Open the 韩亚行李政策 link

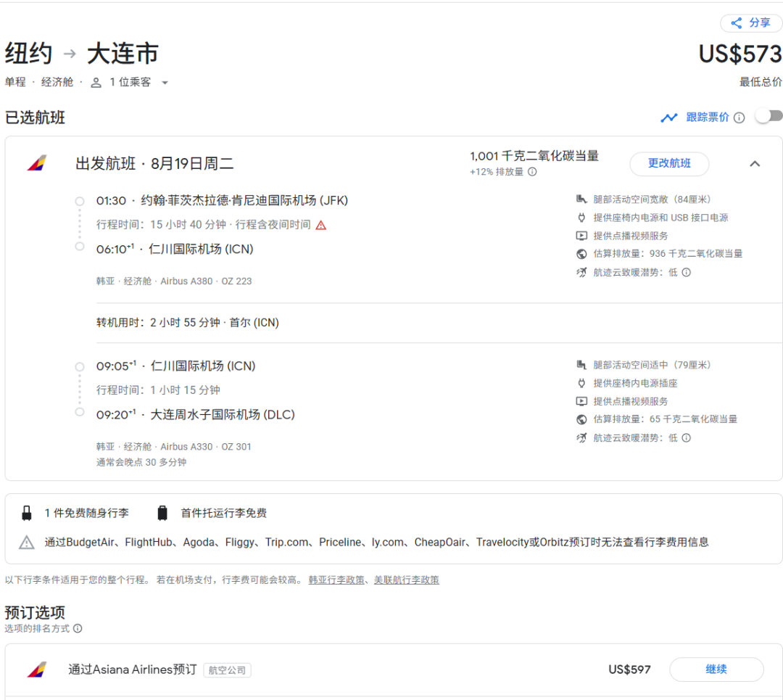[x=336, y=580]
